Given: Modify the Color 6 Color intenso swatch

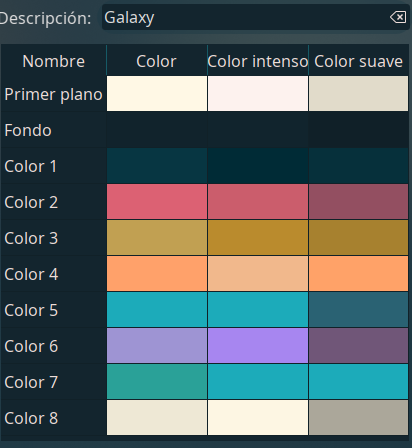Looking at the screenshot, I should (258, 346).
